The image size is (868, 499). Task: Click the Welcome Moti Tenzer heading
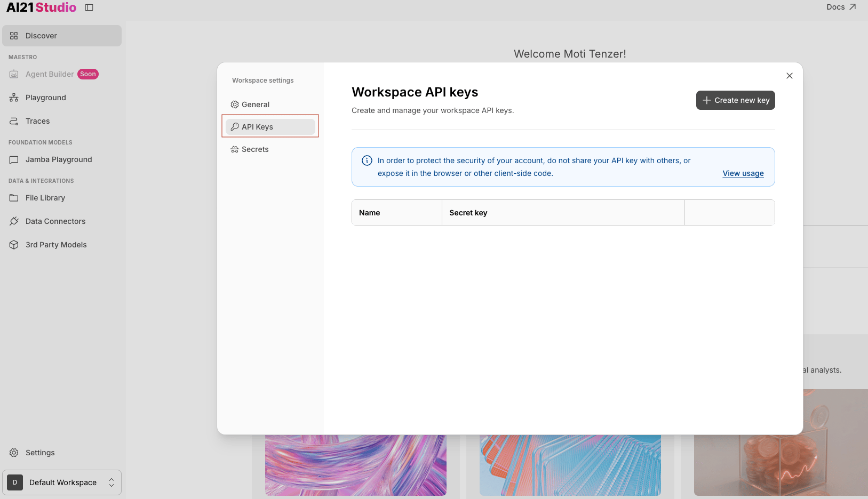[x=570, y=54]
